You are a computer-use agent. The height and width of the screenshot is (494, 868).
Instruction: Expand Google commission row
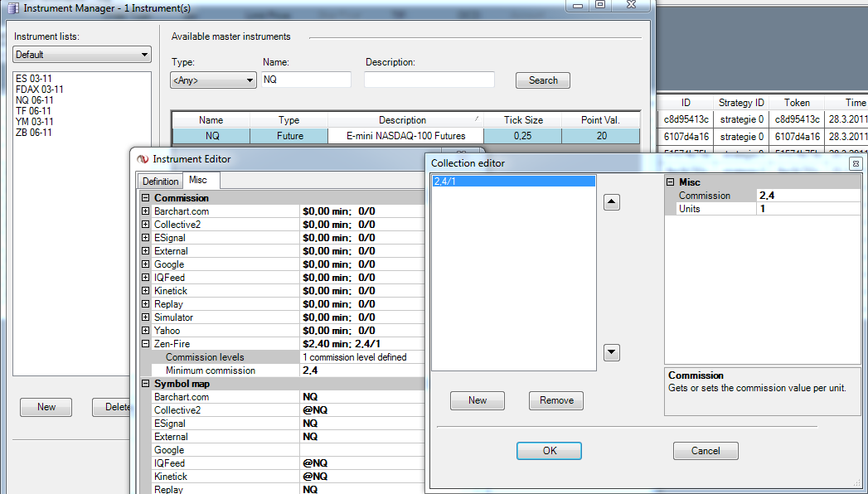point(145,264)
